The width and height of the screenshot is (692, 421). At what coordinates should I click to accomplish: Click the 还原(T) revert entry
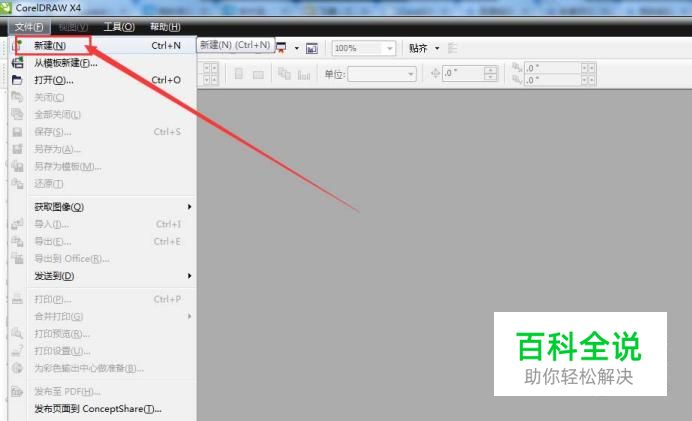point(102,183)
